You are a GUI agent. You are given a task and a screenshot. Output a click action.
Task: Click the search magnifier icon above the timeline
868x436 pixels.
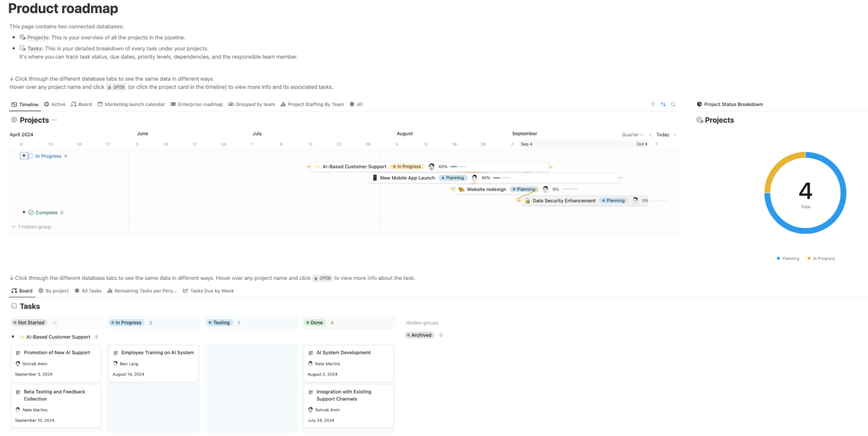(x=673, y=105)
